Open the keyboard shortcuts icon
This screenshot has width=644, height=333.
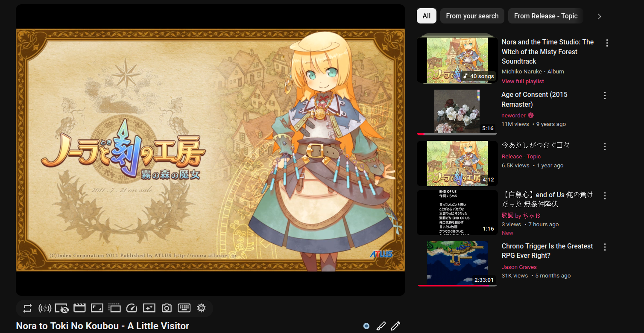point(184,308)
